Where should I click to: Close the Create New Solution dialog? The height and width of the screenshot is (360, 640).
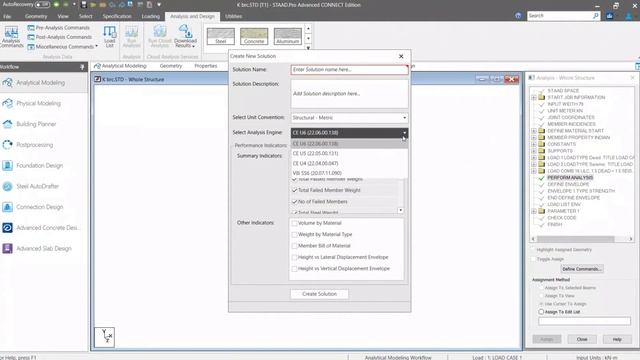pyautogui.click(x=401, y=56)
